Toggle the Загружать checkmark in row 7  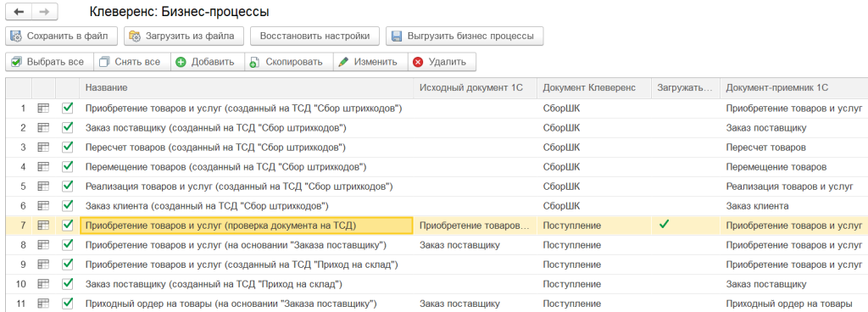tap(664, 224)
